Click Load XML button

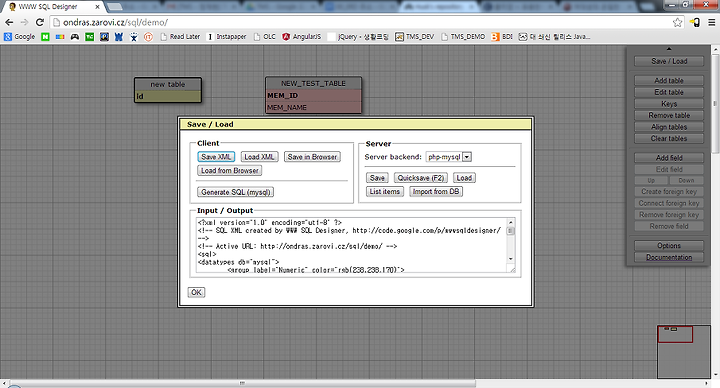coord(259,157)
